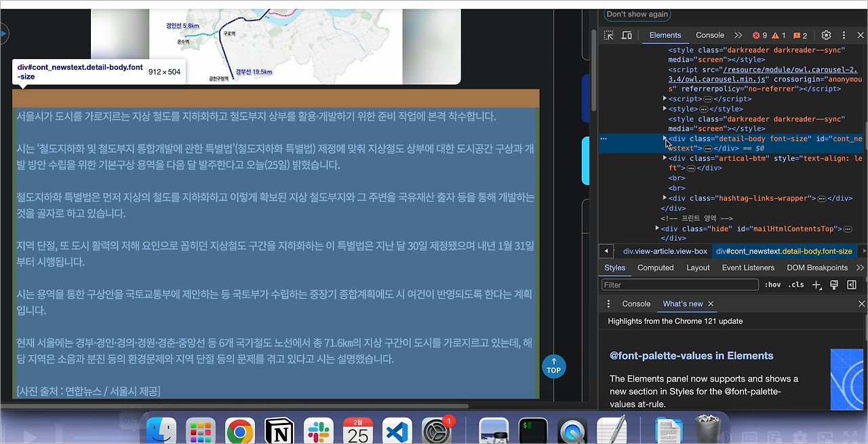Click the red error count badge showing 9

(759, 35)
